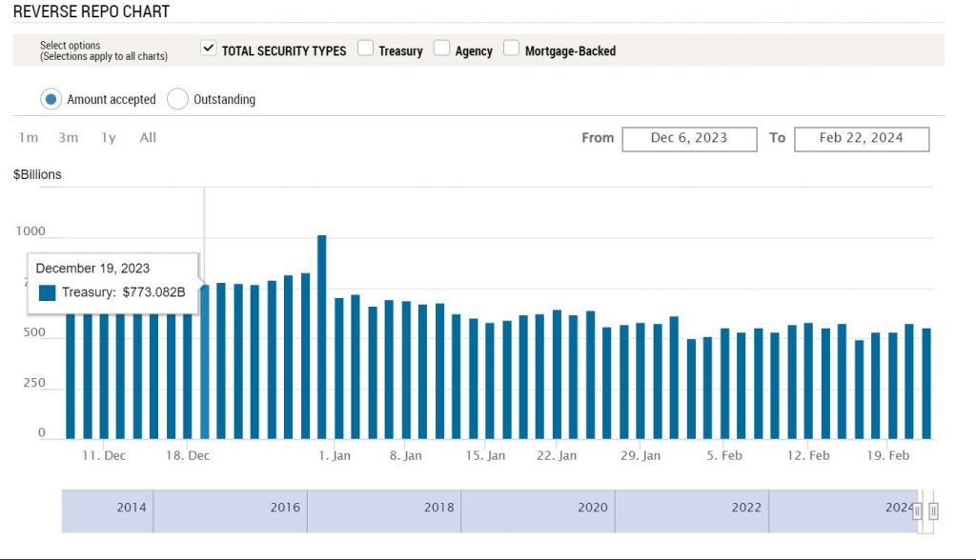Check the Treasury checkbox
Screen dimensions: 976x560
tap(366, 50)
